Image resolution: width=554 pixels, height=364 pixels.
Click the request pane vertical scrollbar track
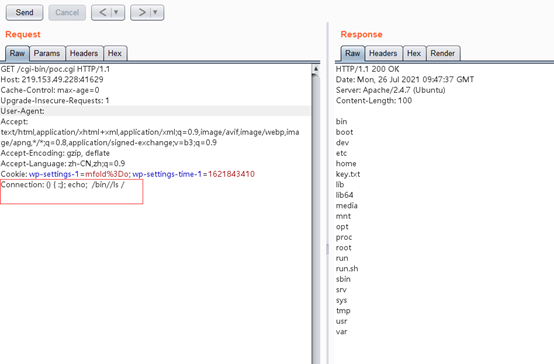pos(316,219)
